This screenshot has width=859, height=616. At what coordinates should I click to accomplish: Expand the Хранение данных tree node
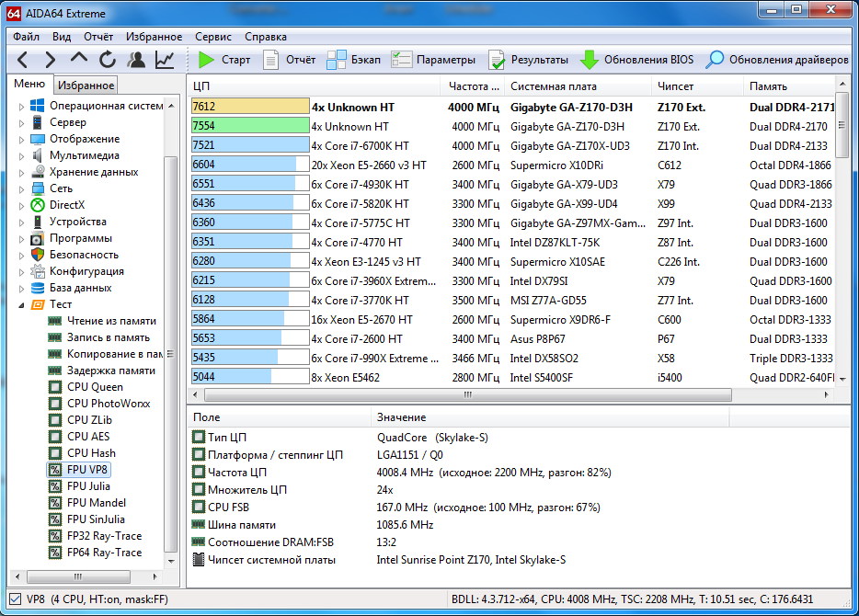coord(21,173)
